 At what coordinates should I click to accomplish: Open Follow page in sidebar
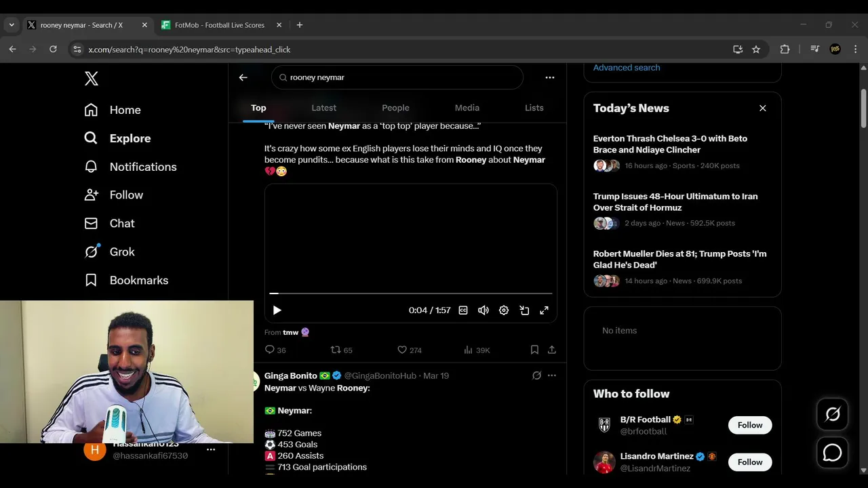click(x=113, y=195)
